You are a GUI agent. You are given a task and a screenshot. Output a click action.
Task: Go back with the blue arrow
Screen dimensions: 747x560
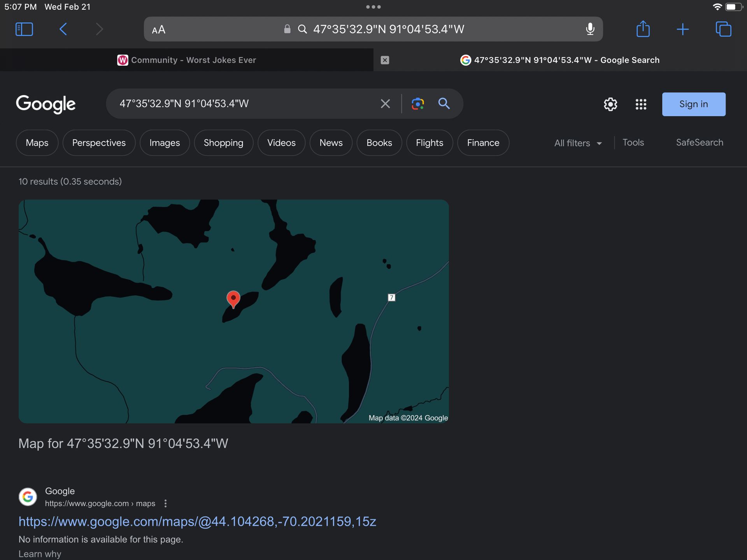point(63,29)
